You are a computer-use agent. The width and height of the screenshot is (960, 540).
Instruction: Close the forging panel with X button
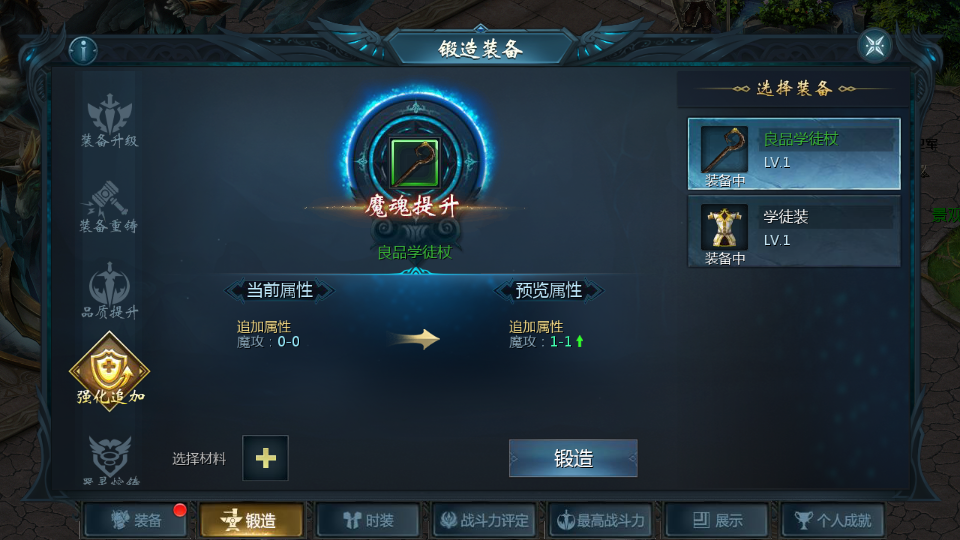(874, 45)
